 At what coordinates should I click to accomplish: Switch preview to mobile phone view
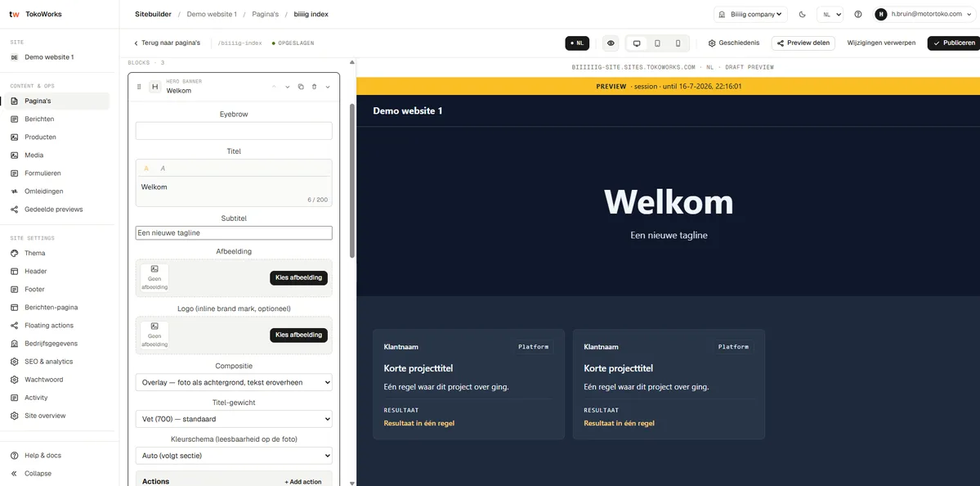(x=678, y=43)
